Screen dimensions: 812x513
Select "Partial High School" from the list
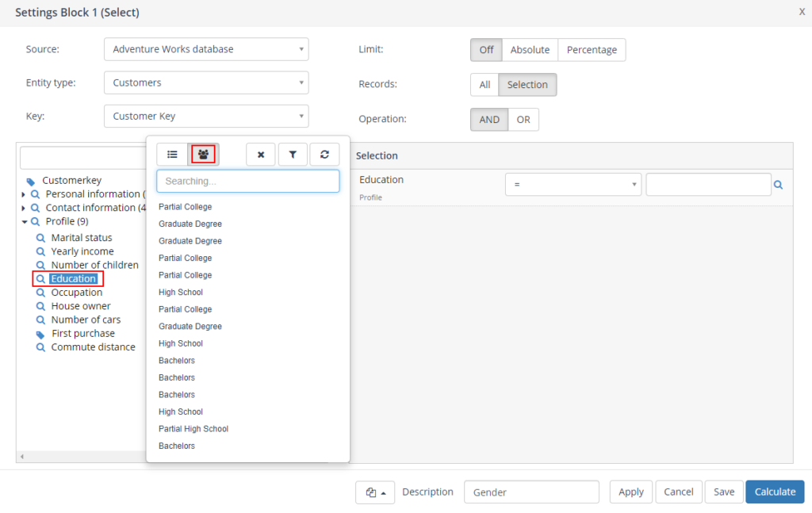(x=193, y=429)
